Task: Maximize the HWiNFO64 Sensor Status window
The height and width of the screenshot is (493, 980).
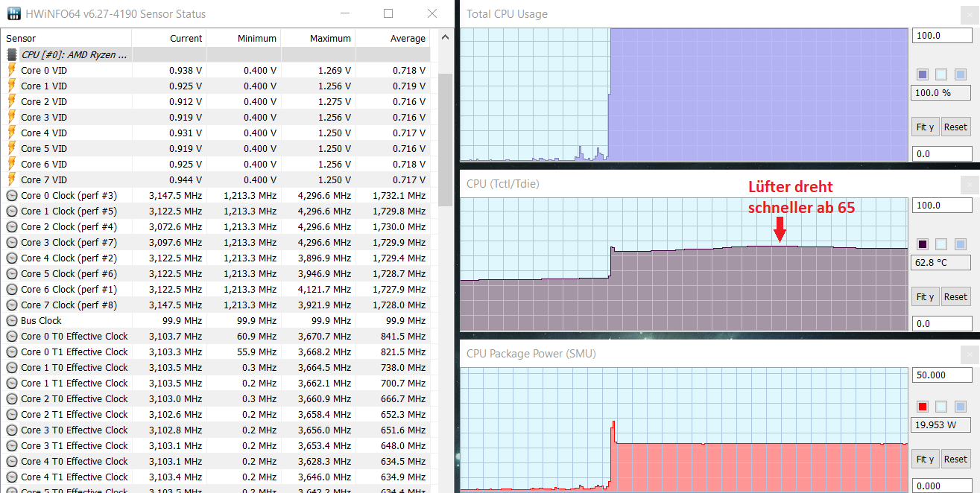Action: click(x=388, y=13)
